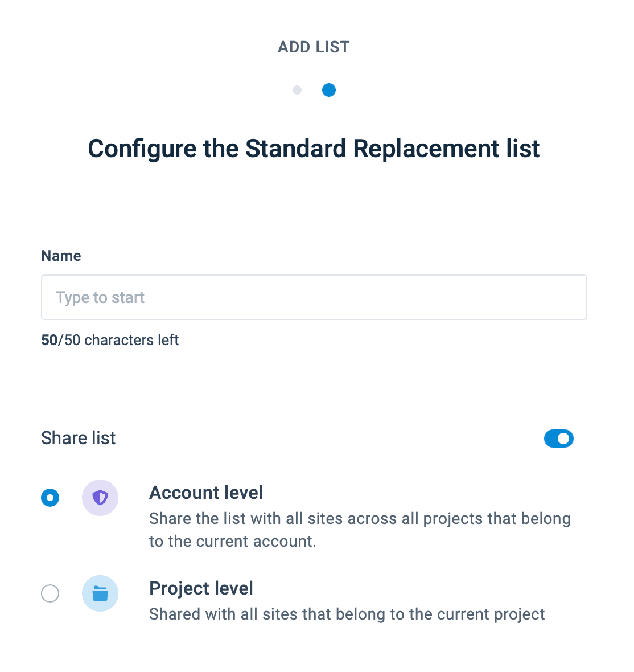
Task: Click 'Shared with all sites' project description
Action: pos(347,614)
